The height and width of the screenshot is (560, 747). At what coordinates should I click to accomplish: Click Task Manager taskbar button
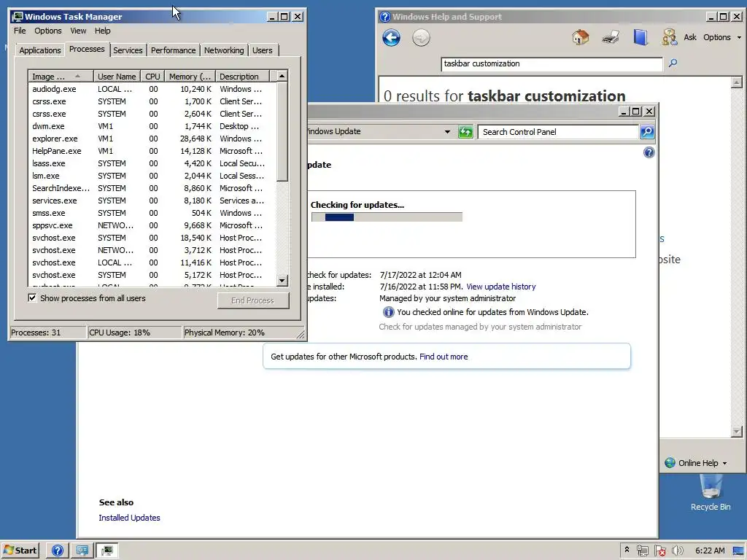107,551
